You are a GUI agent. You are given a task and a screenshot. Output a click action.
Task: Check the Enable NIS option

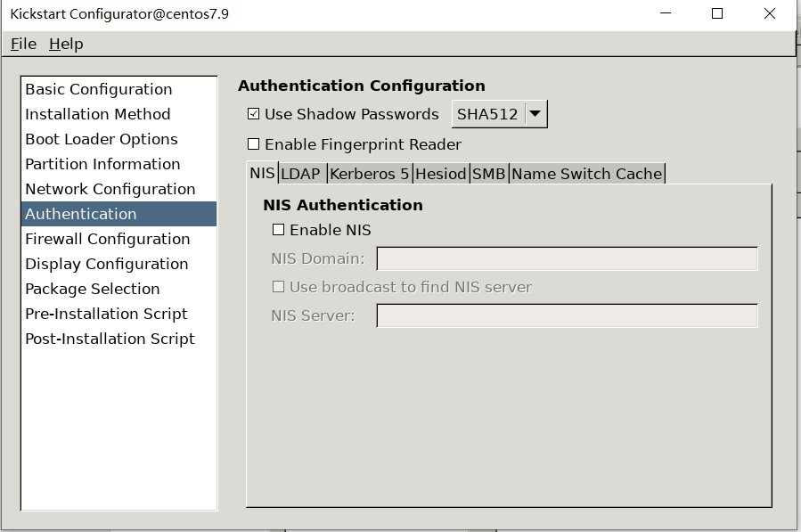279,230
